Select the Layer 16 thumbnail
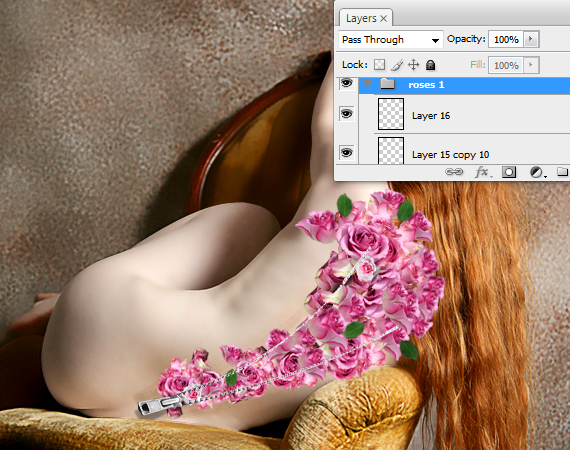570x450 pixels. 391,114
